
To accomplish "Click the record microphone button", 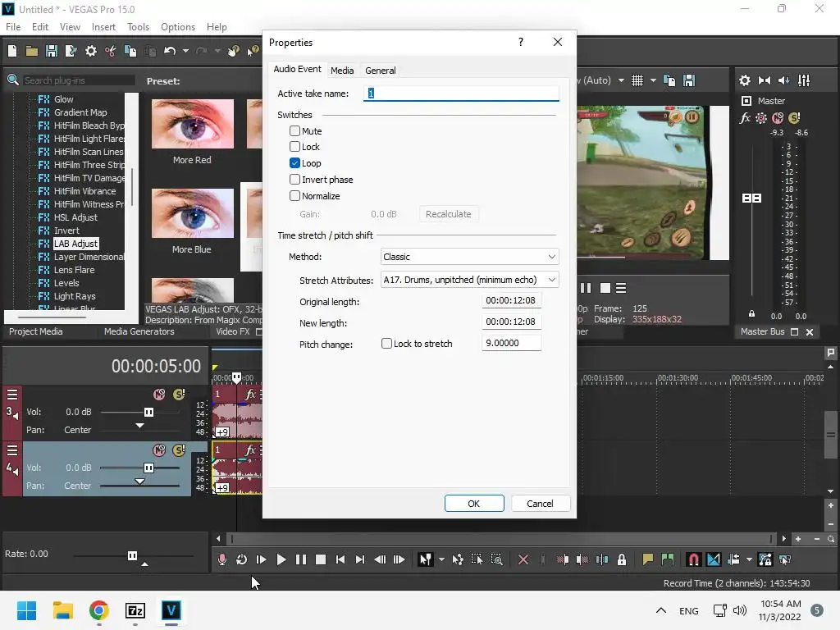I will click(221, 559).
